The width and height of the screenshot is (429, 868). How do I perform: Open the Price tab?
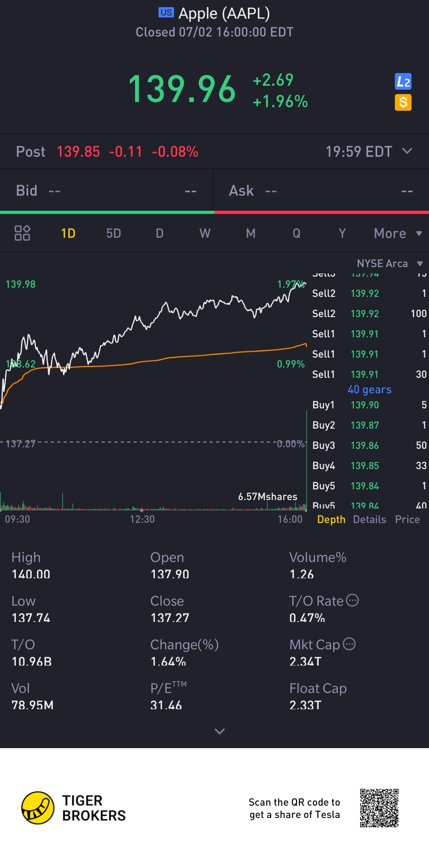[407, 520]
